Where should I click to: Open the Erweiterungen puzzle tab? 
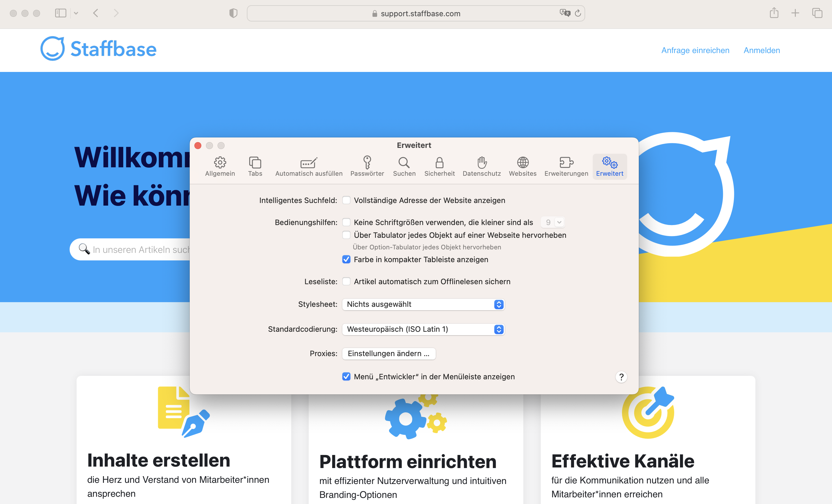[x=566, y=166]
